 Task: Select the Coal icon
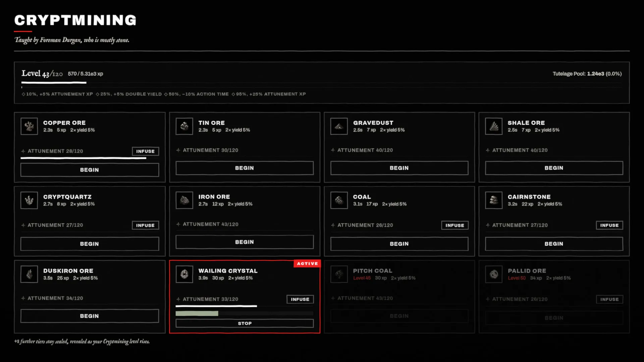click(x=339, y=200)
